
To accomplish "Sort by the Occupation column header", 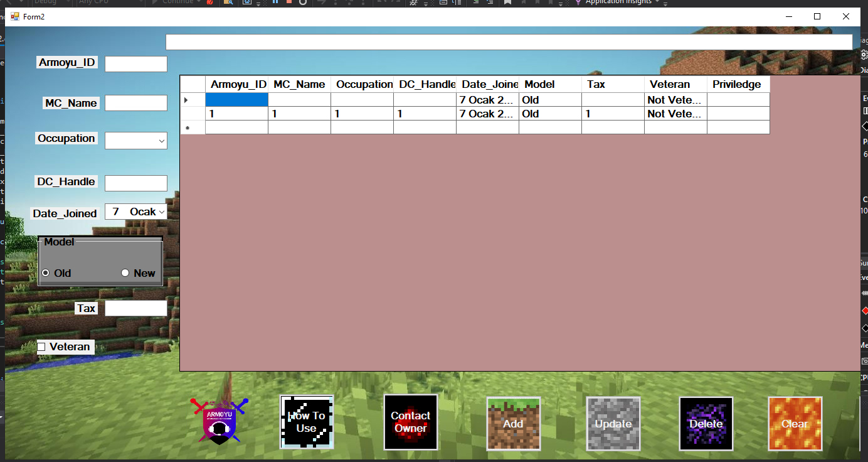I will [x=363, y=85].
